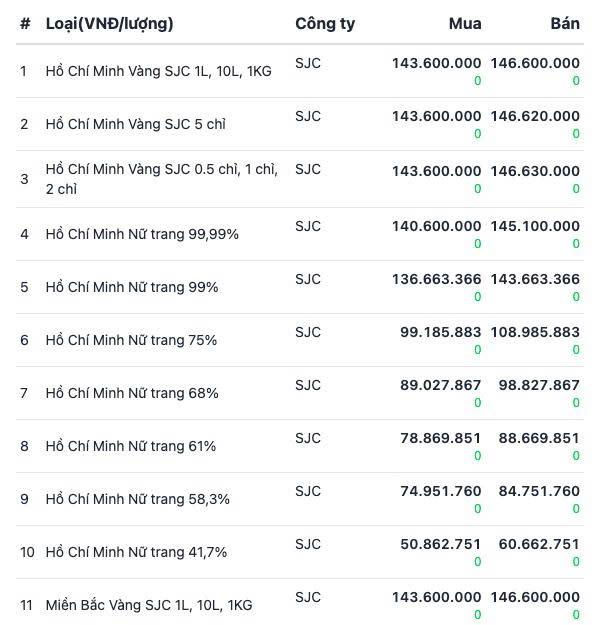Select Hồ Chí Minh Nữ trang 75% row
The image size is (600, 625).
tap(300, 340)
